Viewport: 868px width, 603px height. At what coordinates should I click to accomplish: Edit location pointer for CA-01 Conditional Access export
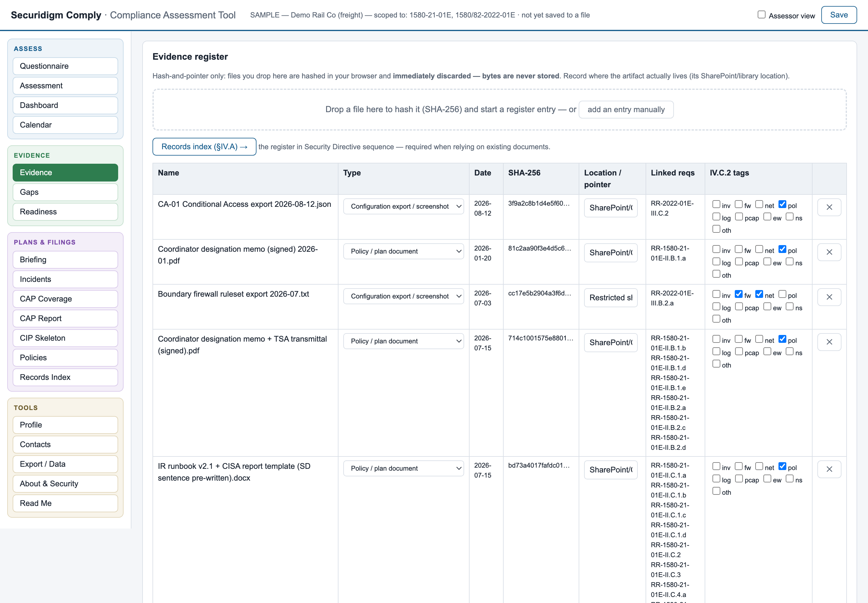click(x=611, y=208)
